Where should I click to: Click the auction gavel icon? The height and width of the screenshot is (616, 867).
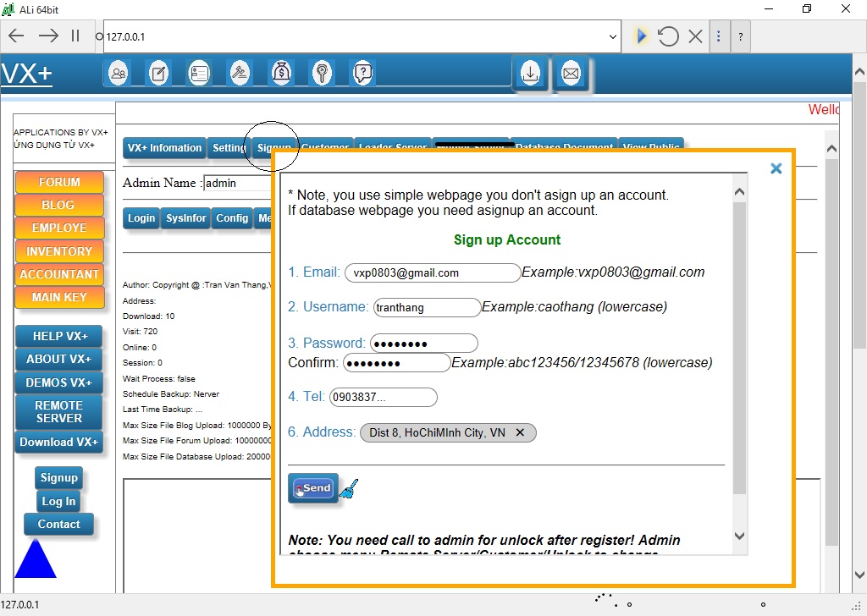click(x=240, y=74)
